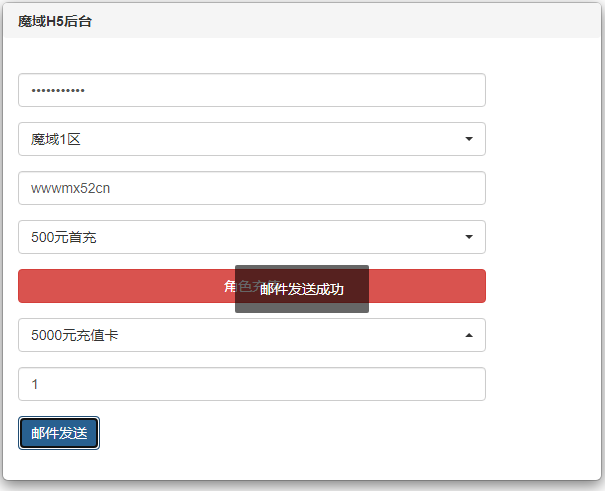Screen dimensions: 605x491
Task: Open the 魔域1区 server dropdown
Action: (x=252, y=139)
